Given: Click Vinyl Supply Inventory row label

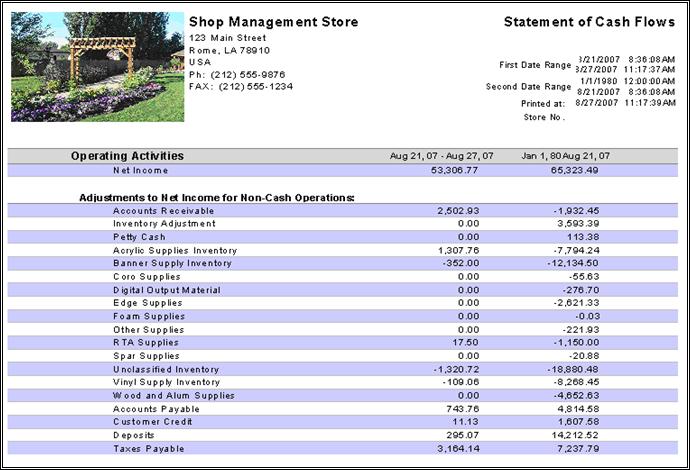Looking at the screenshot, I should click(x=166, y=382).
